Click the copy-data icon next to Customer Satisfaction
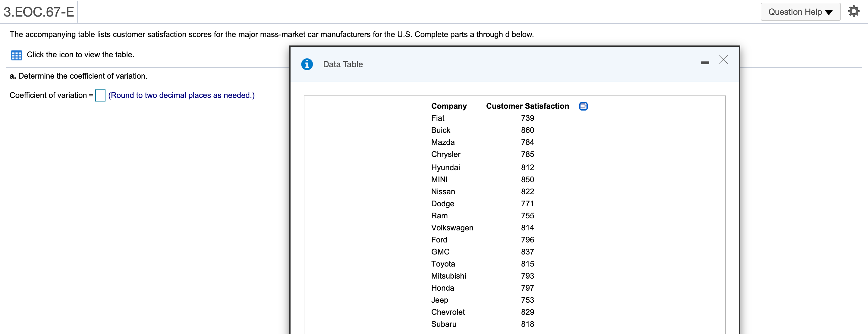The height and width of the screenshot is (334, 868). coord(583,106)
